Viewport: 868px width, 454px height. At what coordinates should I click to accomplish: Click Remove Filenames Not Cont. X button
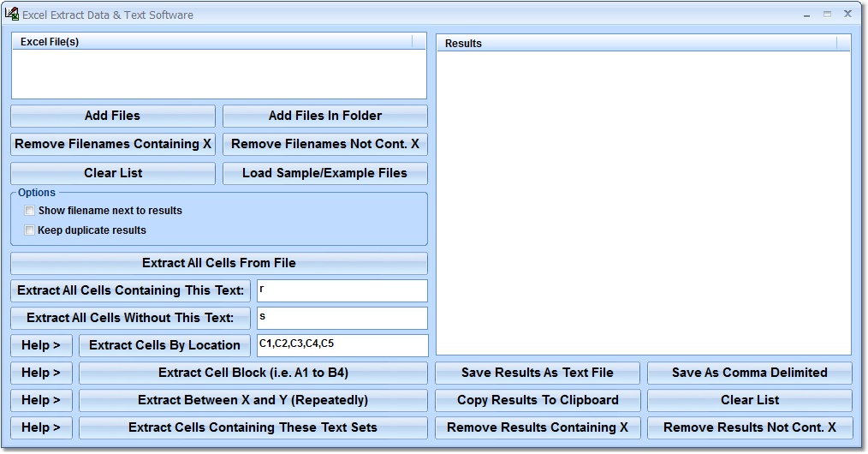pyautogui.click(x=325, y=144)
